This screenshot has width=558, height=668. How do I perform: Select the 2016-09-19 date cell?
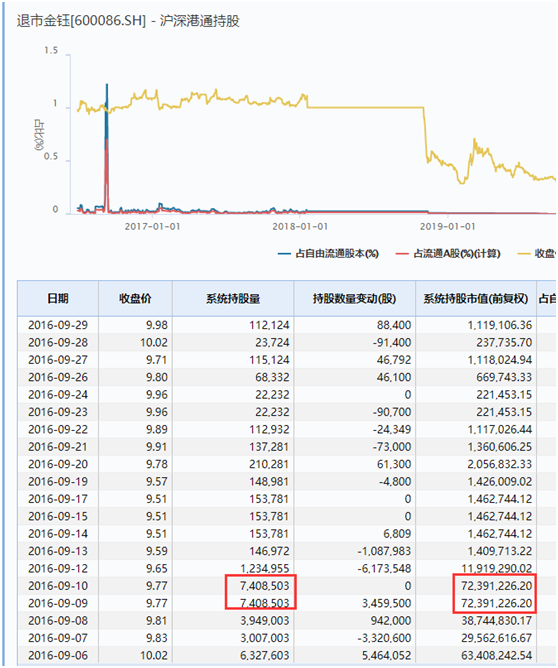click(58, 482)
